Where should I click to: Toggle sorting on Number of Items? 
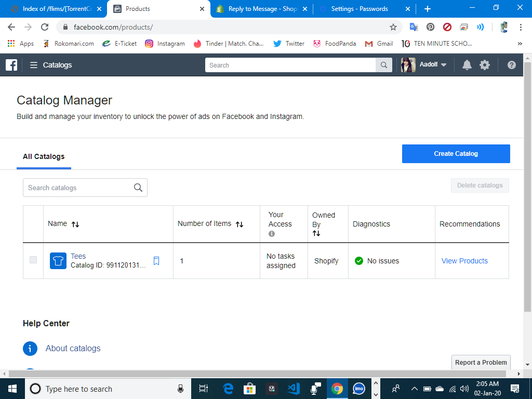[x=240, y=223]
